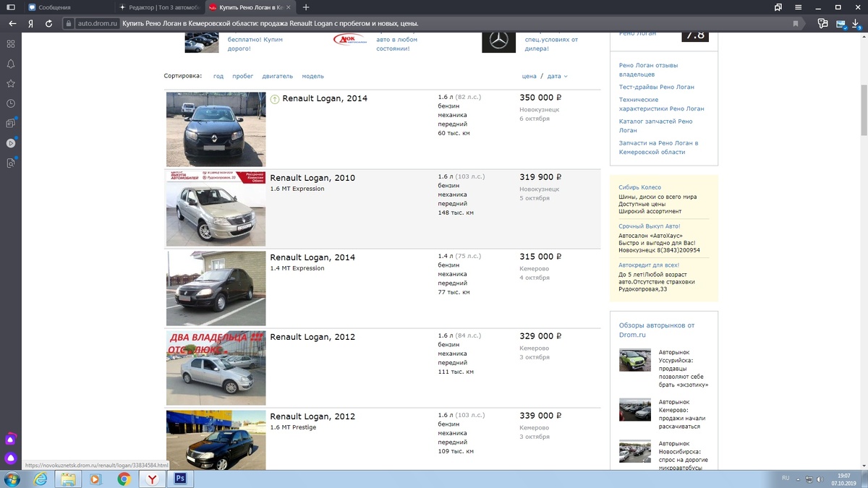Sort listings by модель
The image size is (868, 488).
click(313, 76)
